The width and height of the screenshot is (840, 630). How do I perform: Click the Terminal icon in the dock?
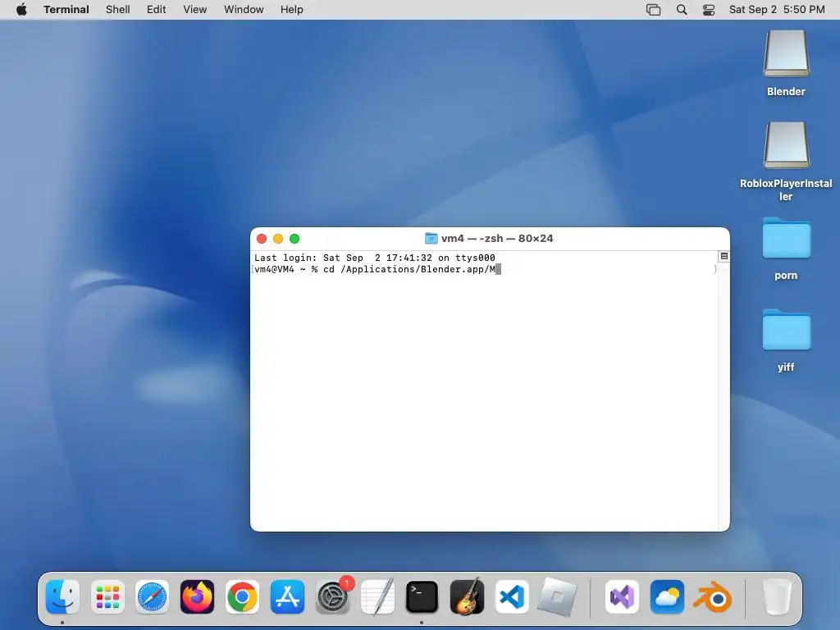click(422, 597)
